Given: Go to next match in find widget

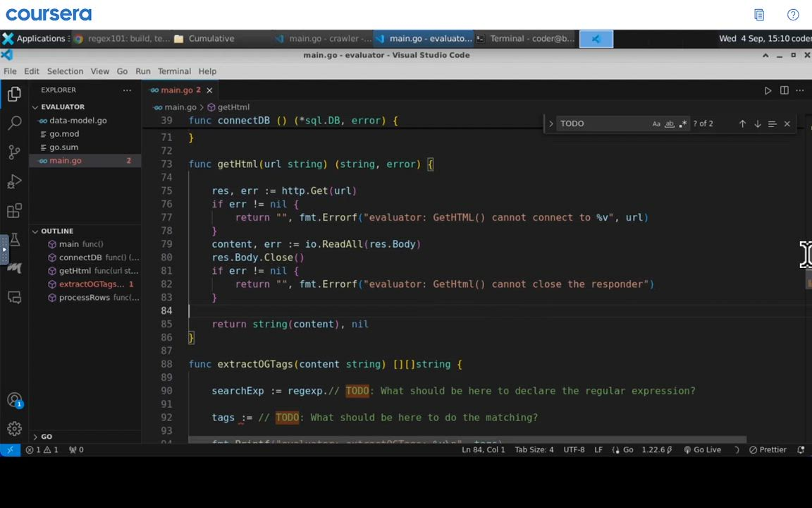Looking at the screenshot, I should (x=757, y=123).
